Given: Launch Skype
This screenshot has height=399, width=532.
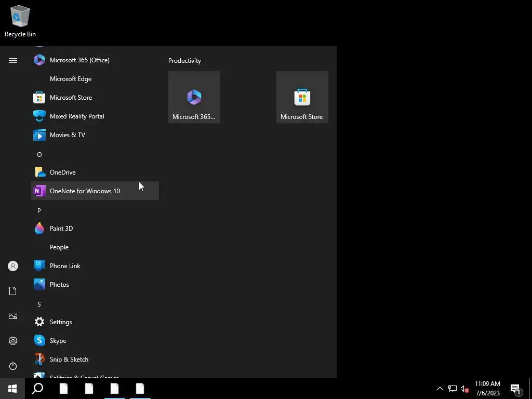Looking at the screenshot, I should click(x=95, y=341).
